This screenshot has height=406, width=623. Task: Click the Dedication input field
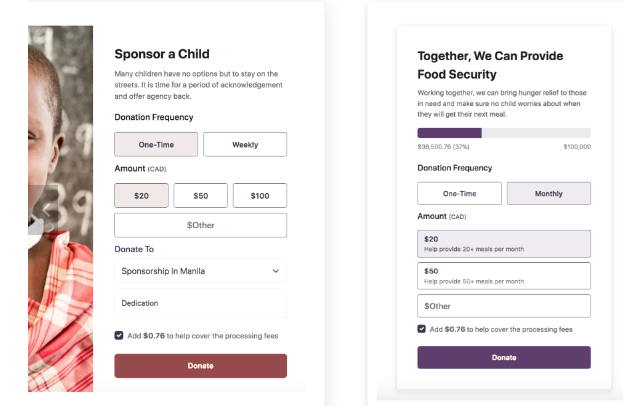[x=200, y=303]
